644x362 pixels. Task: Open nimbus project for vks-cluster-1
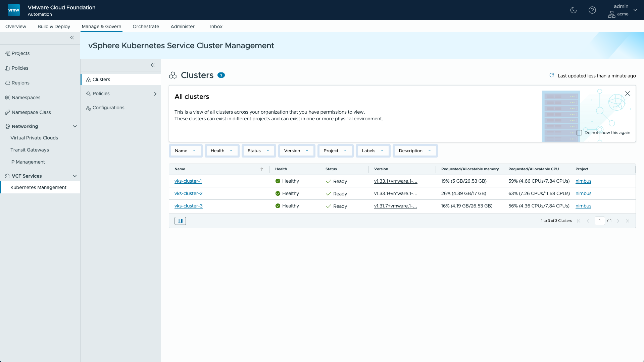[x=583, y=181]
